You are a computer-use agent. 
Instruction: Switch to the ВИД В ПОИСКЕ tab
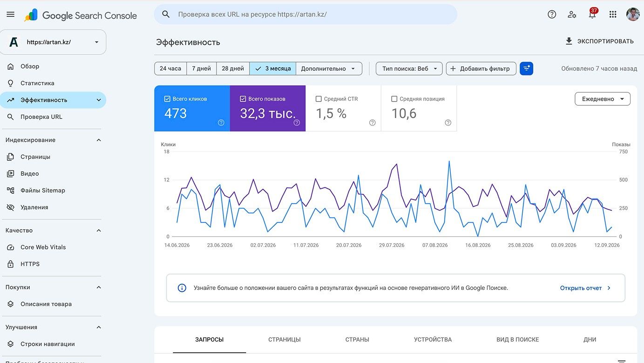pyautogui.click(x=518, y=340)
